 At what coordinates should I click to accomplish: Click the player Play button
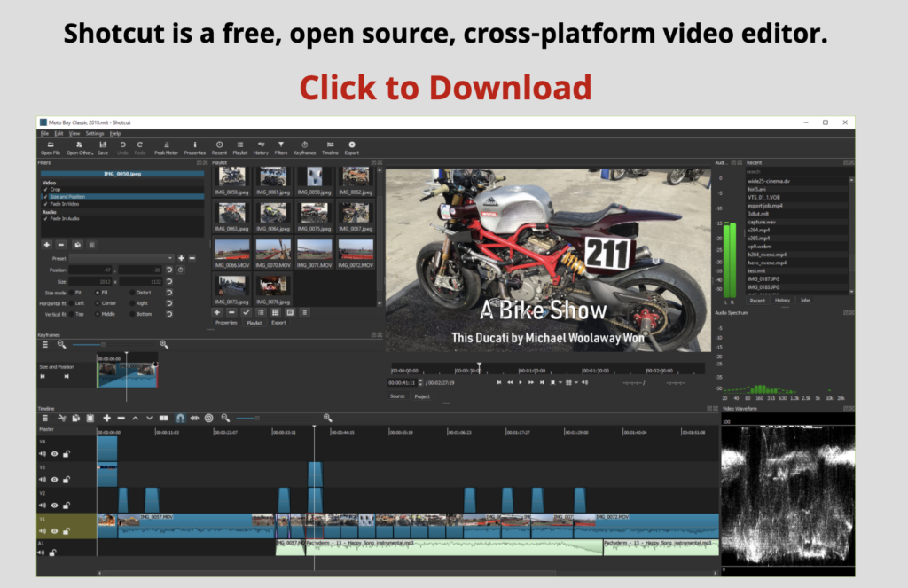(x=521, y=382)
